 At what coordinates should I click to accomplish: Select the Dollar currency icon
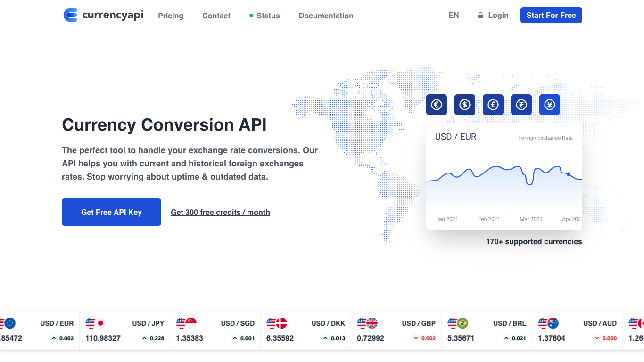point(465,105)
